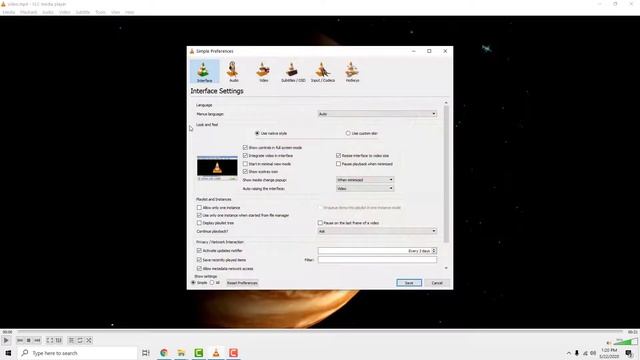This screenshot has height=360, width=640.
Task: Open the Video preferences category
Action: [263, 72]
